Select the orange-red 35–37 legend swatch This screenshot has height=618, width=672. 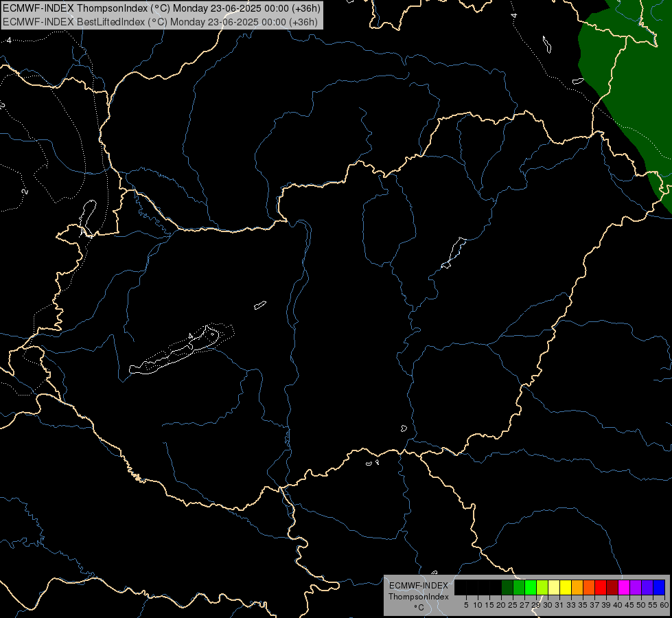pyautogui.click(x=589, y=587)
